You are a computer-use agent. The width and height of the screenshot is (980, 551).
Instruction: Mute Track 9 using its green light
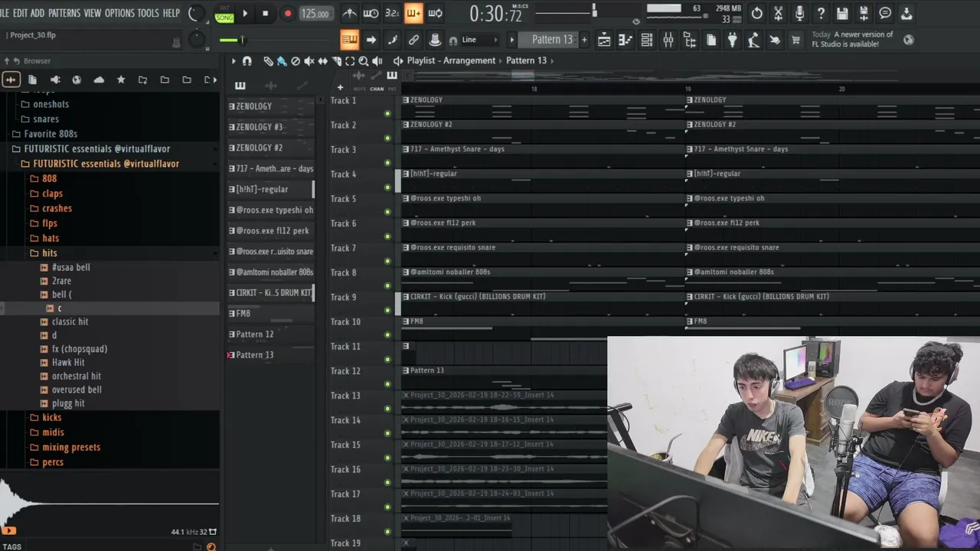coord(387,311)
